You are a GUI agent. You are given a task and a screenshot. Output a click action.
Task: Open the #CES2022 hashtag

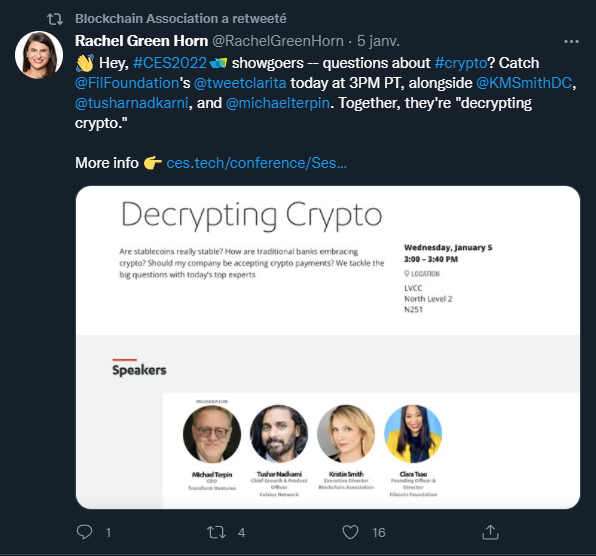point(170,63)
